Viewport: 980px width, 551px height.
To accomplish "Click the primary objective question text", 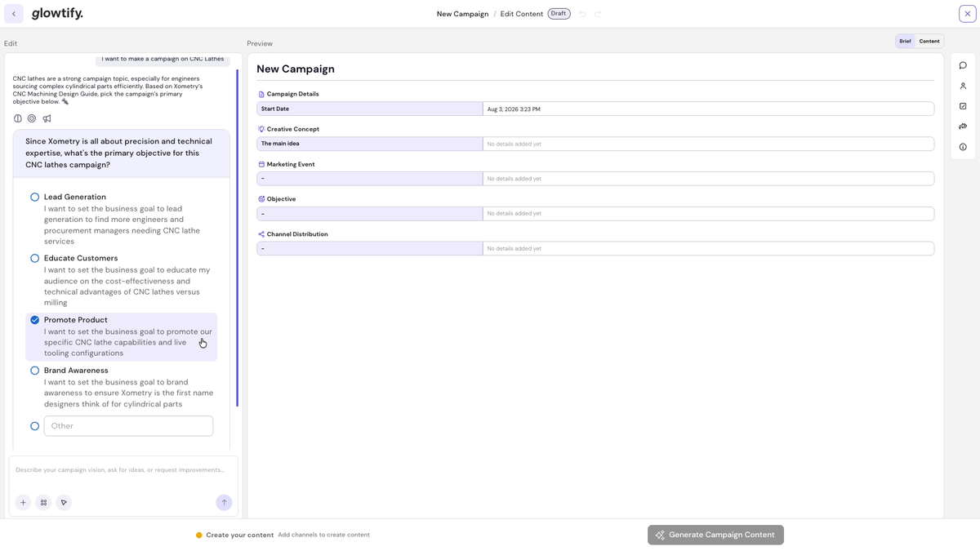I will pyautogui.click(x=118, y=153).
